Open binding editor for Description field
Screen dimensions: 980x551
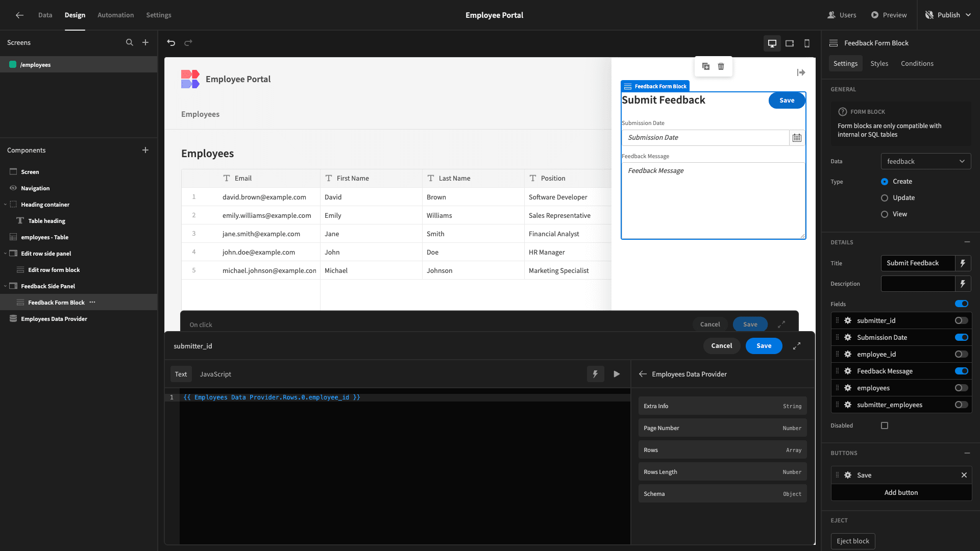click(963, 284)
